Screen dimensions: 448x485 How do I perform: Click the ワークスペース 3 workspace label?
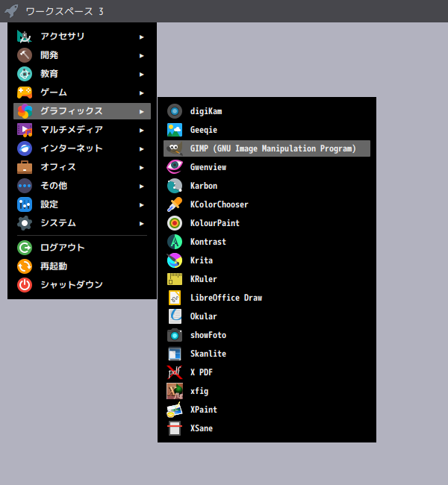coord(64,11)
